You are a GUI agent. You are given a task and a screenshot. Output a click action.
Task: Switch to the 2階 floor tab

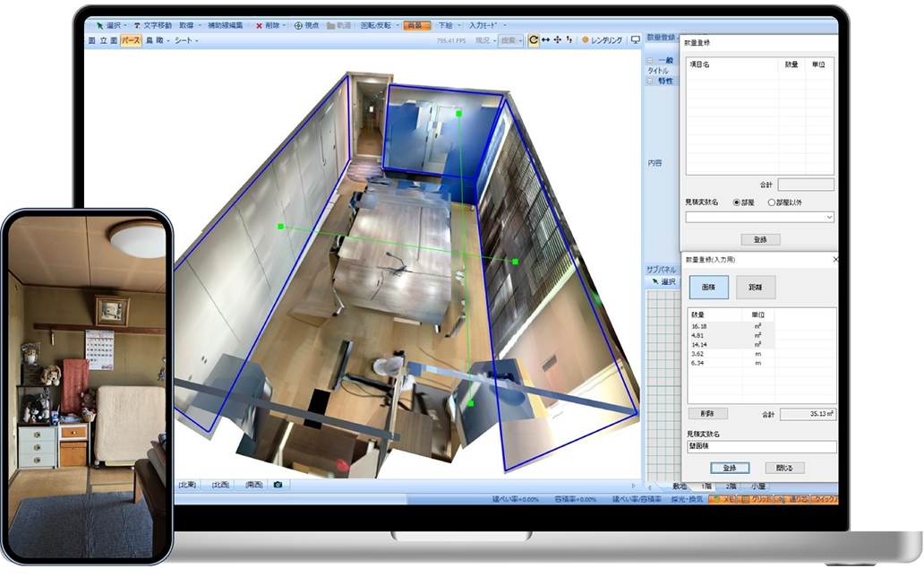(731, 486)
